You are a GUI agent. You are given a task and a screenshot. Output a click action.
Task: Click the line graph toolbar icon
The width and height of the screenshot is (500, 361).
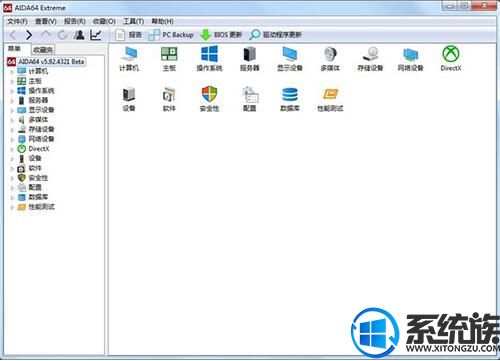pos(96,35)
